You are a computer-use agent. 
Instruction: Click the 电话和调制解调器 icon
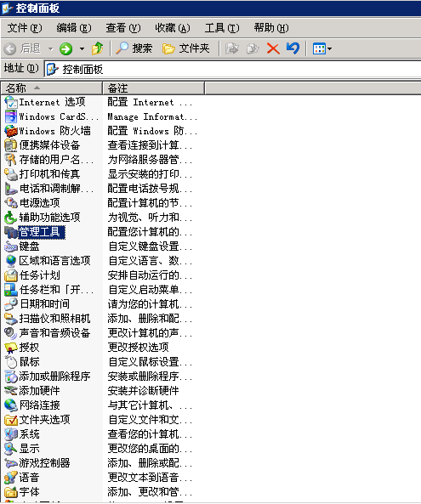point(10,189)
